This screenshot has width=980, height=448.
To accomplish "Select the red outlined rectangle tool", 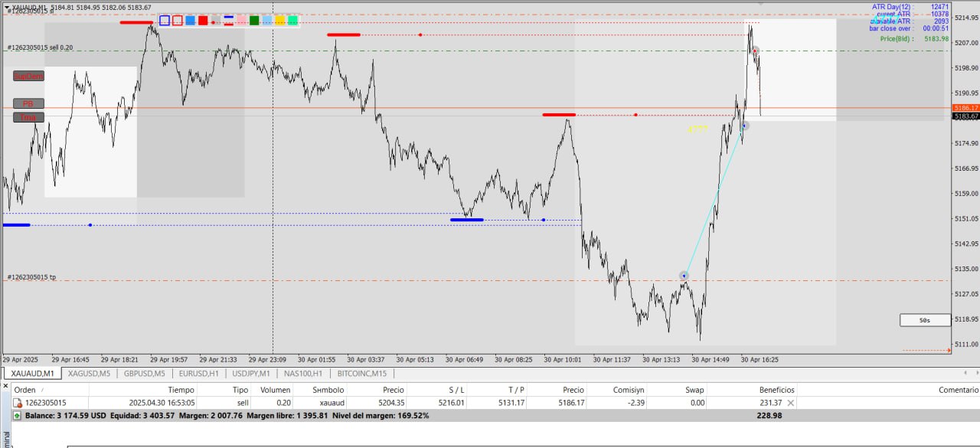I will pos(178,21).
